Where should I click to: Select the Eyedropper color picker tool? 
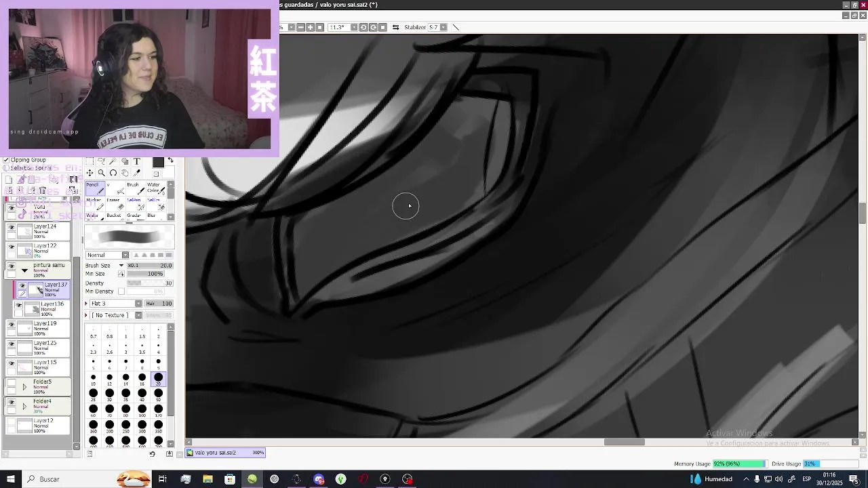click(136, 173)
